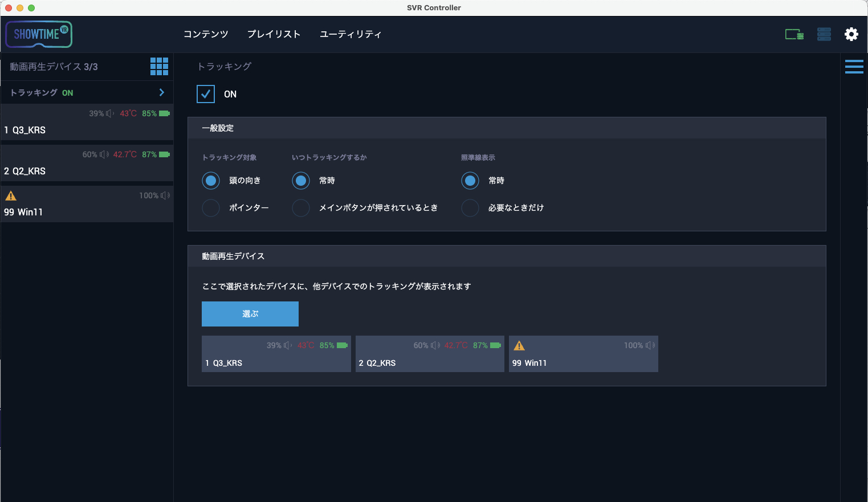Click the 87% battery value in sidebar
Viewport: 868px width, 502px height.
pos(149,154)
